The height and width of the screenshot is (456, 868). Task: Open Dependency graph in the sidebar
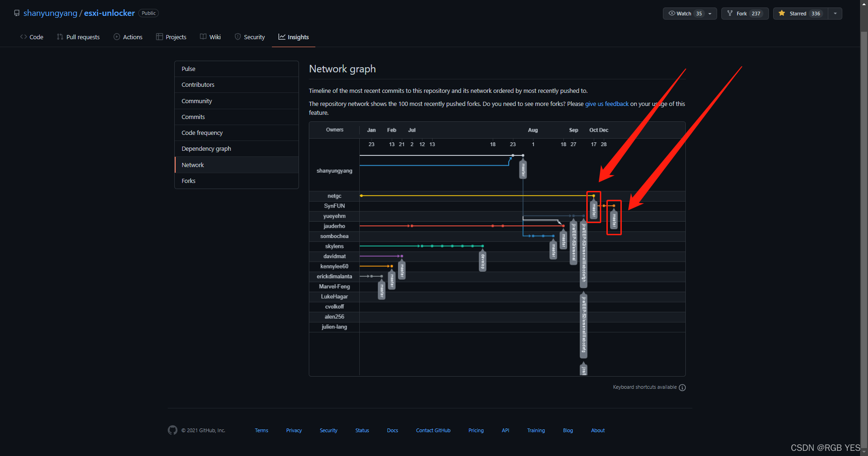(236, 148)
